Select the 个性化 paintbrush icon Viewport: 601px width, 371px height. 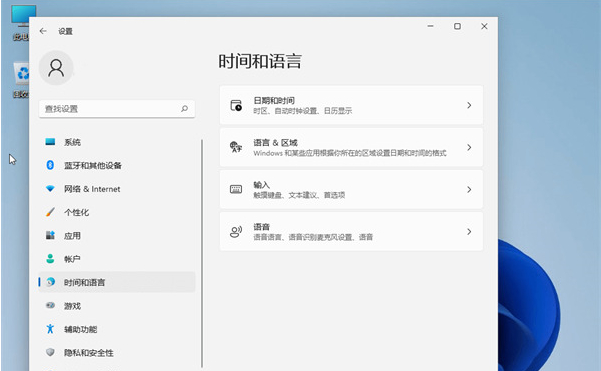pyautogui.click(x=50, y=212)
